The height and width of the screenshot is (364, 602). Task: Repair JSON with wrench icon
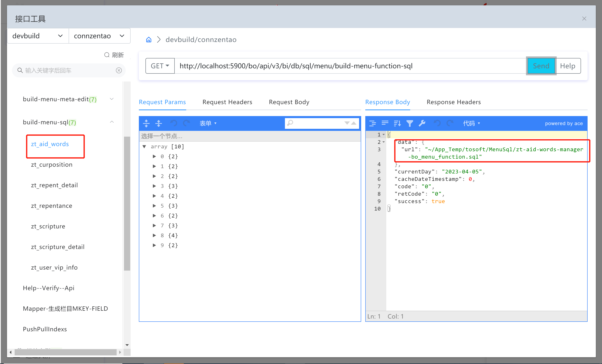422,123
